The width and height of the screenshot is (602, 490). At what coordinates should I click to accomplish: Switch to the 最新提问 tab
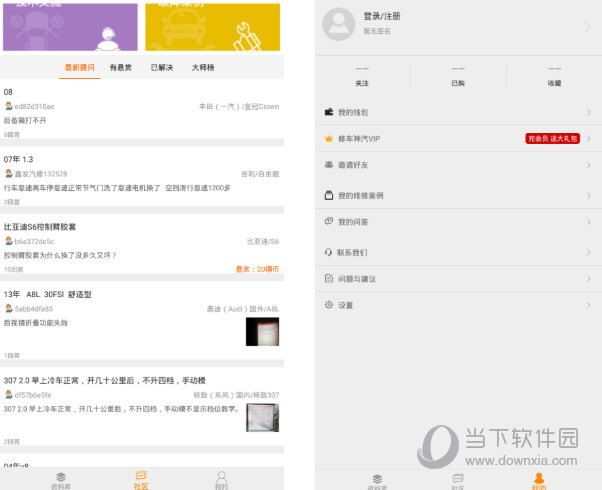tap(79, 68)
